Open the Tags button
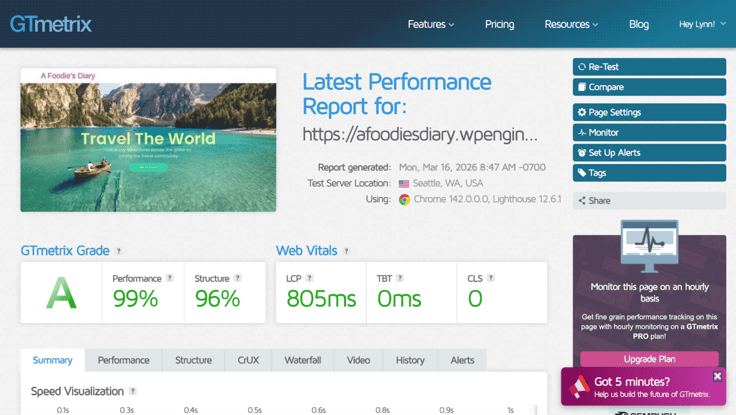Screen dimensions: 736x415 pyautogui.click(x=649, y=173)
